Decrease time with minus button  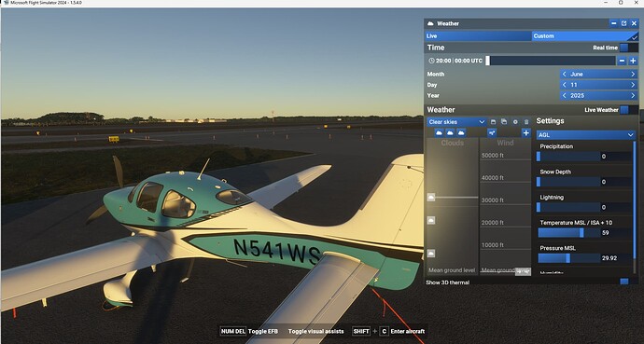pyautogui.click(x=623, y=61)
